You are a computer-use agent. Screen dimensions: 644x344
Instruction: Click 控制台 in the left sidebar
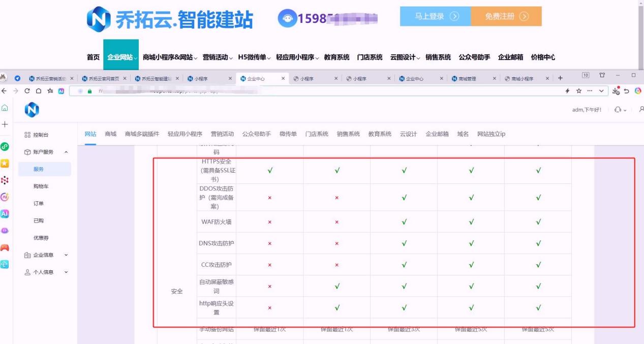point(41,135)
